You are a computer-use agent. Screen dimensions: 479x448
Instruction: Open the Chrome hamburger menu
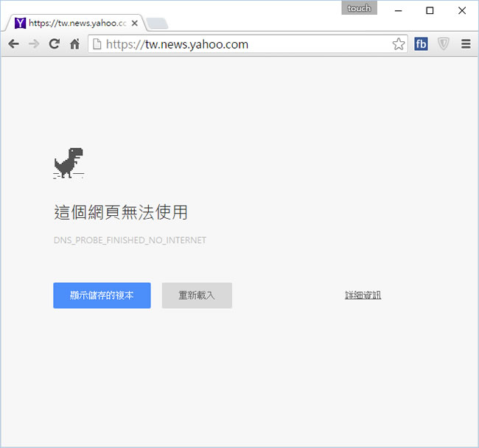(466, 44)
